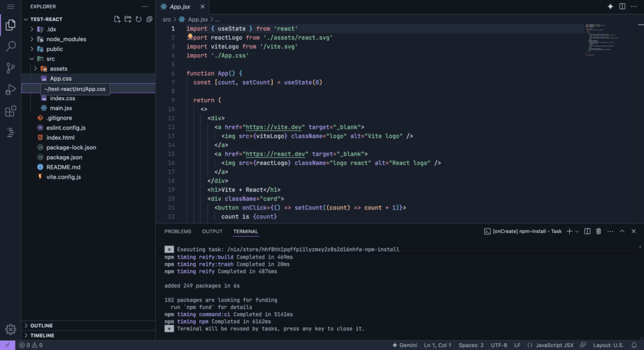
Task: Click the New File icon in Explorer
Action: [x=117, y=20]
